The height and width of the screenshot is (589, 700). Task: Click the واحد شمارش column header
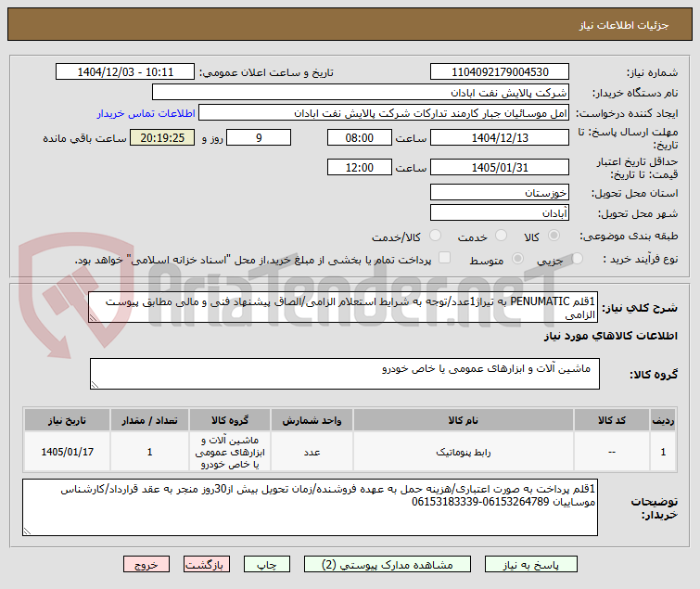[312, 420]
